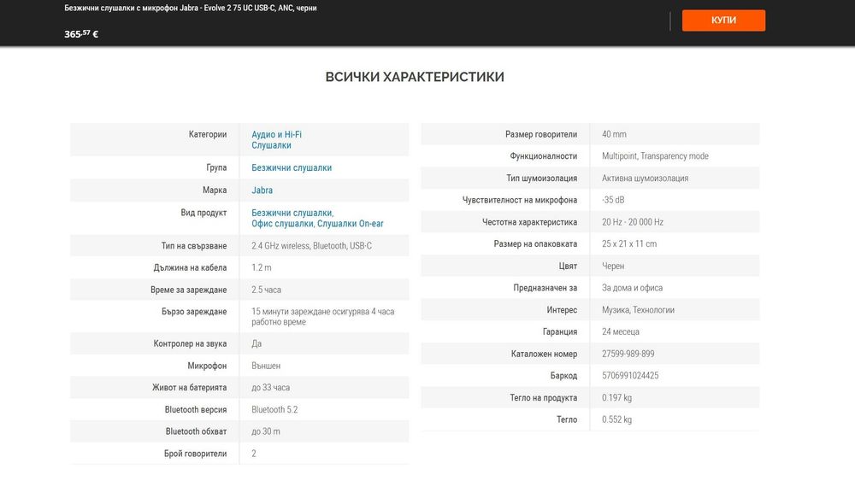Open the Jabra brand link
Screen dimensions: 855x504
pyautogui.click(x=262, y=190)
